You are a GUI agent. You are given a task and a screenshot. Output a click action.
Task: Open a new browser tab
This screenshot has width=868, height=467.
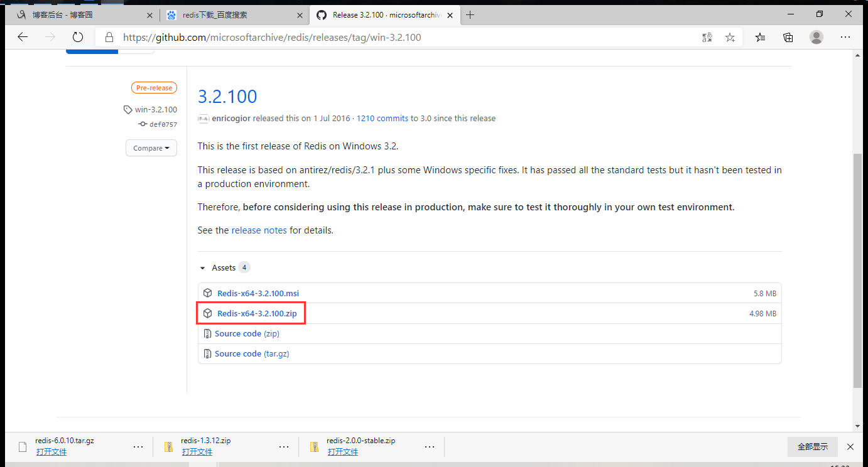point(470,15)
